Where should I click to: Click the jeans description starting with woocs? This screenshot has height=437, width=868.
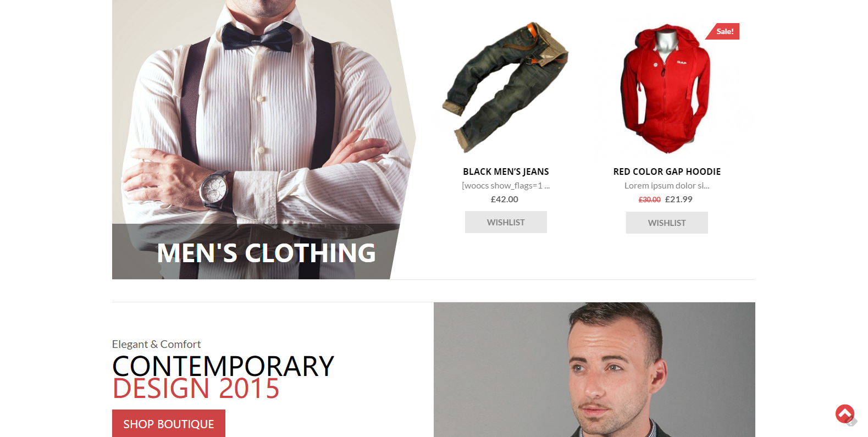(506, 185)
